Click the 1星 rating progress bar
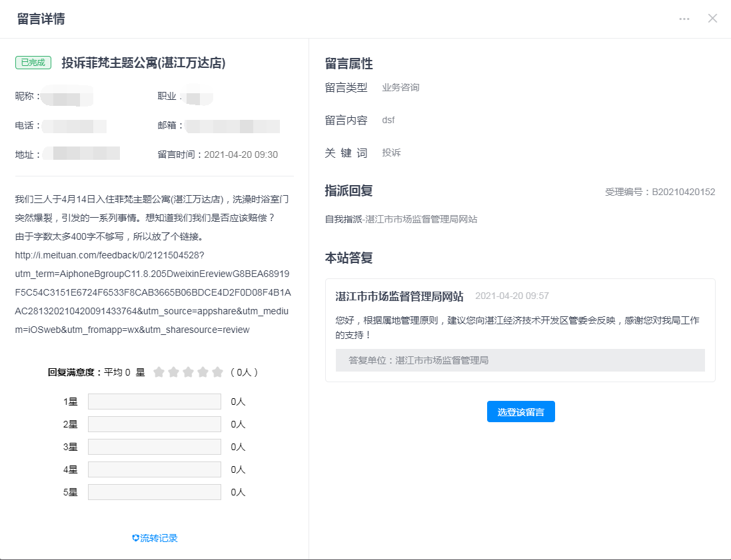The image size is (731, 560). (x=154, y=402)
